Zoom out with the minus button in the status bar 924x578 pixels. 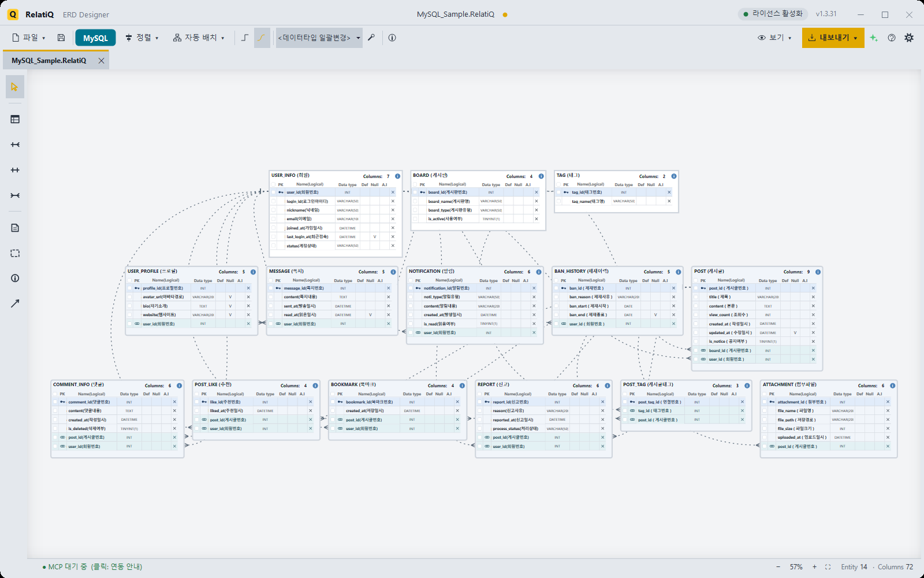tap(778, 567)
